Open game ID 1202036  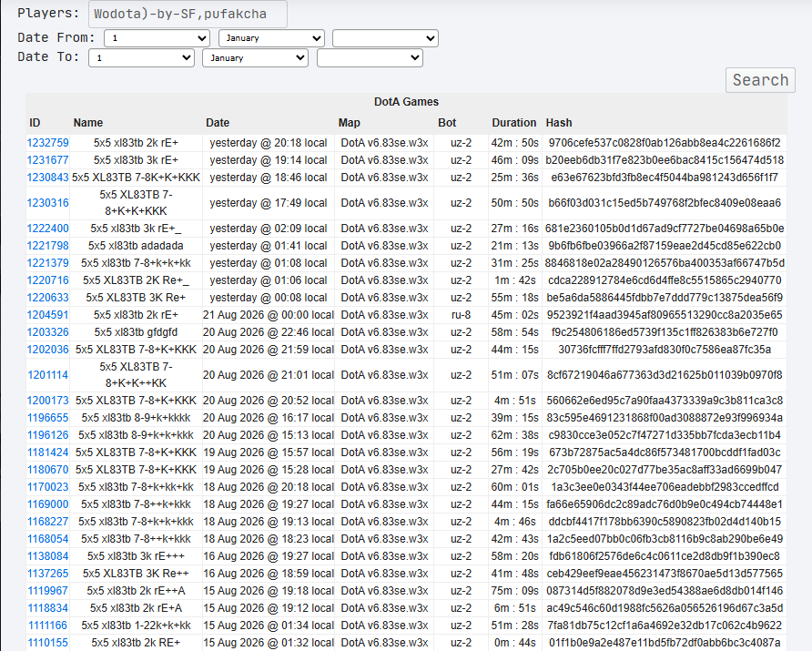coord(47,350)
